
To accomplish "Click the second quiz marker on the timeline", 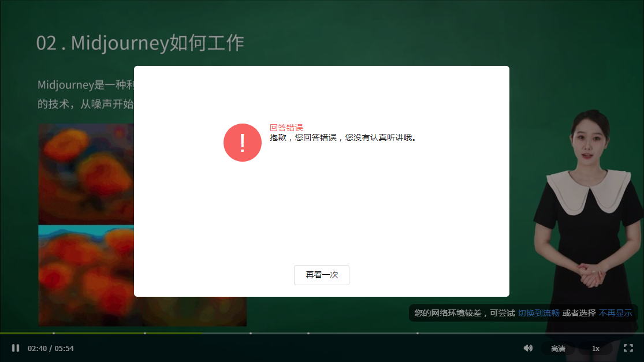I will coord(144,334).
